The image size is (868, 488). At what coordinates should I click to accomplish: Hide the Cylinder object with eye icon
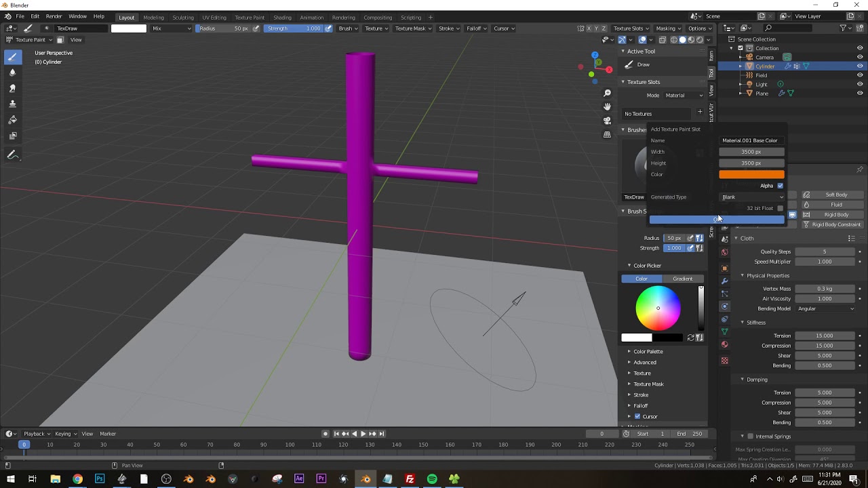[860, 66]
